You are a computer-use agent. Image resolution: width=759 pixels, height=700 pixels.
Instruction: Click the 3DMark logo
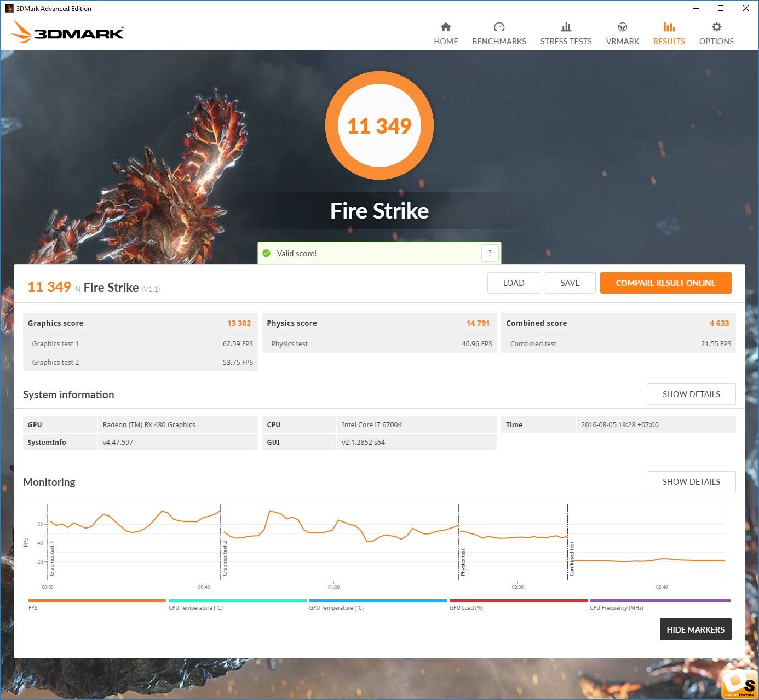[x=67, y=32]
